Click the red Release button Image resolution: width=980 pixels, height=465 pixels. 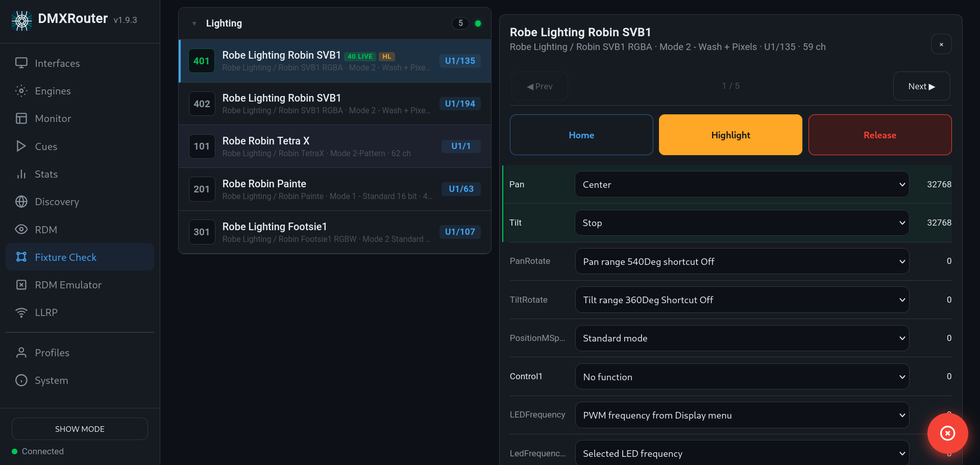coord(879,135)
